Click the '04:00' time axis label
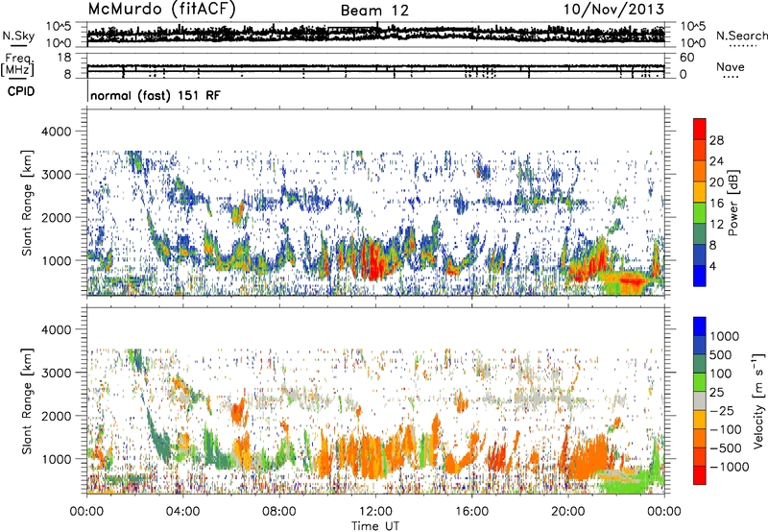 pos(182,511)
